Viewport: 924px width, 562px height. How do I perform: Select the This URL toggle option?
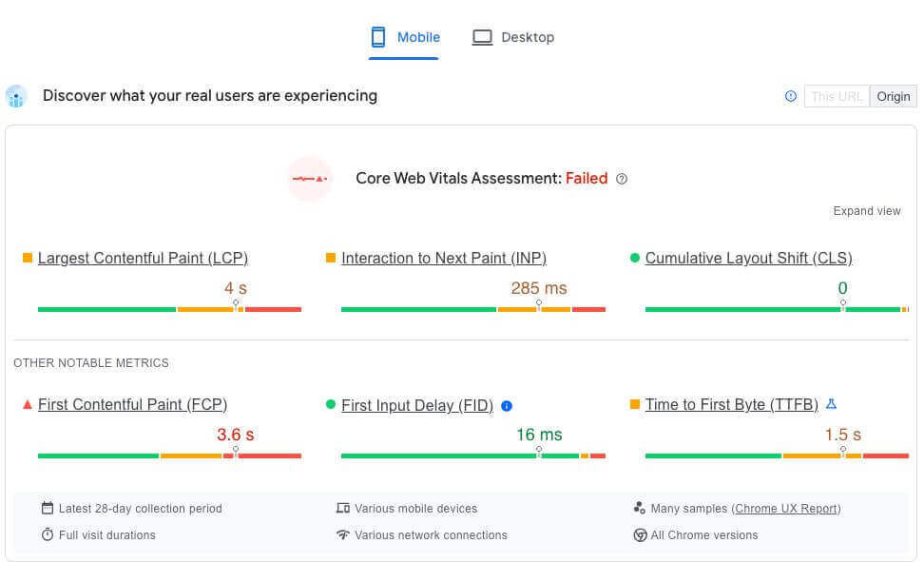point(836,96)
